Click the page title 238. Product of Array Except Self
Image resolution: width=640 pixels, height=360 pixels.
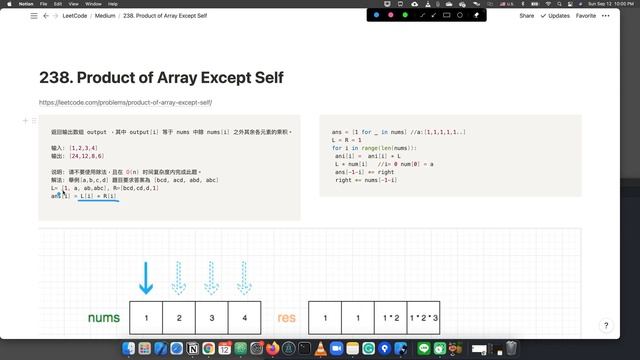(x=161, y=78)
